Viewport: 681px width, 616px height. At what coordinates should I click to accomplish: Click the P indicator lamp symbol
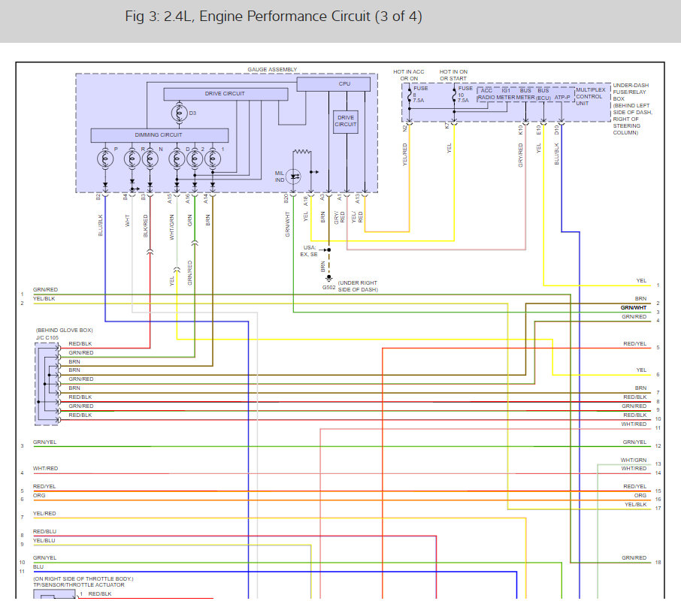tap(105, 158)
